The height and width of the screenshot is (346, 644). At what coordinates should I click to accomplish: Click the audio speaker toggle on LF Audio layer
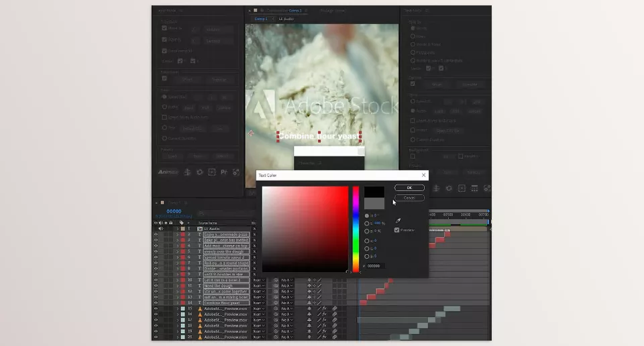(x=160, y=229)
